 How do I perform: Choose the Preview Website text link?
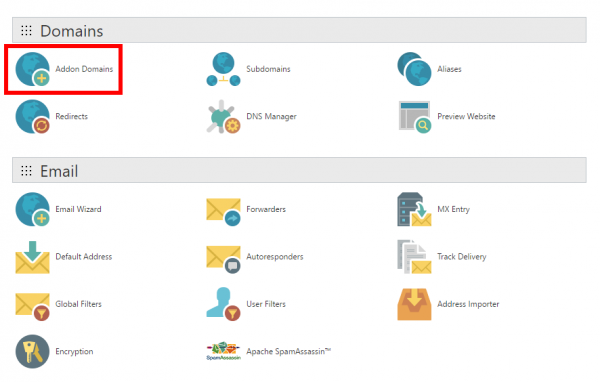[x=466, y=116]
